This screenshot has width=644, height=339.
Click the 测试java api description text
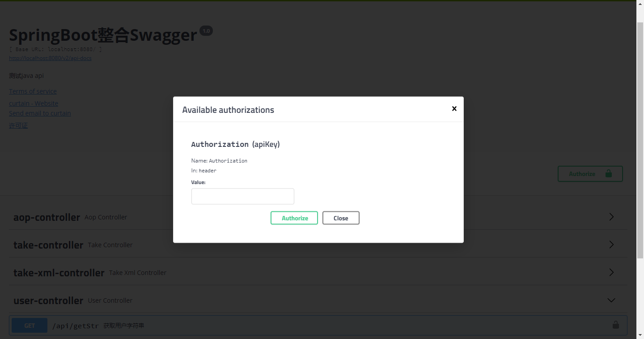point(26,76)
